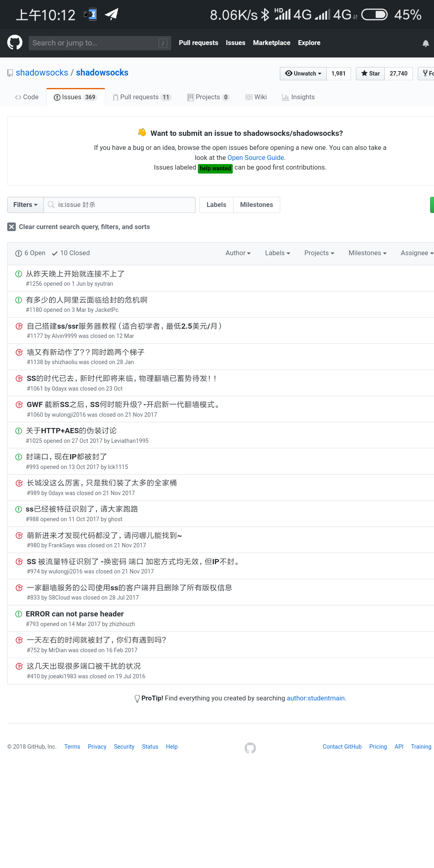The width and height of the screenshot is (434, 868).
Task: Click closed issue icon for #1061
Action: (19, 379)
